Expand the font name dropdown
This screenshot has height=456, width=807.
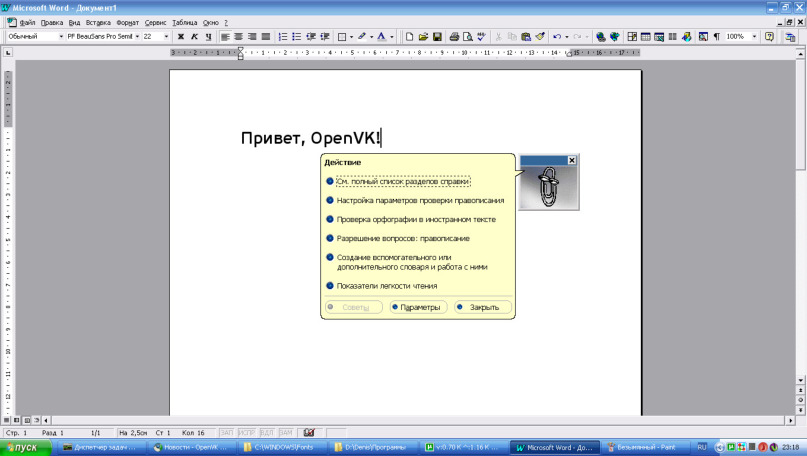point(137,37)
